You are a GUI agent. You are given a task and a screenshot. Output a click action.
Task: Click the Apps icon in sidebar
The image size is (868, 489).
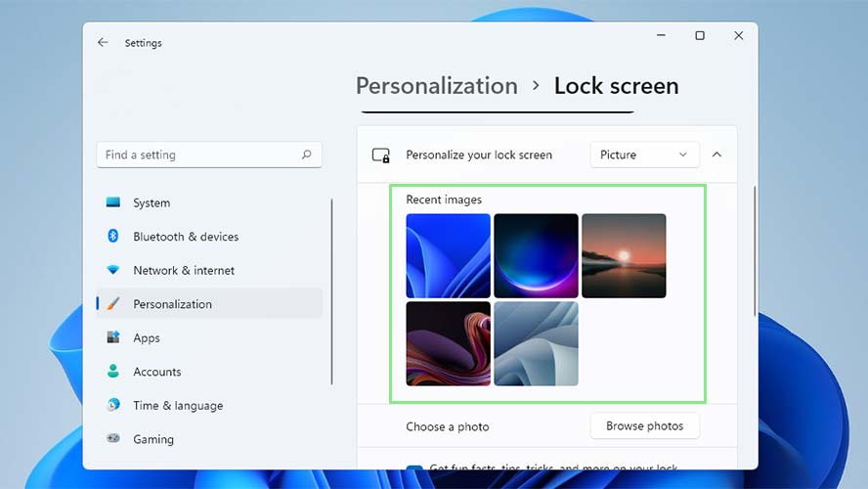[113, 337]
